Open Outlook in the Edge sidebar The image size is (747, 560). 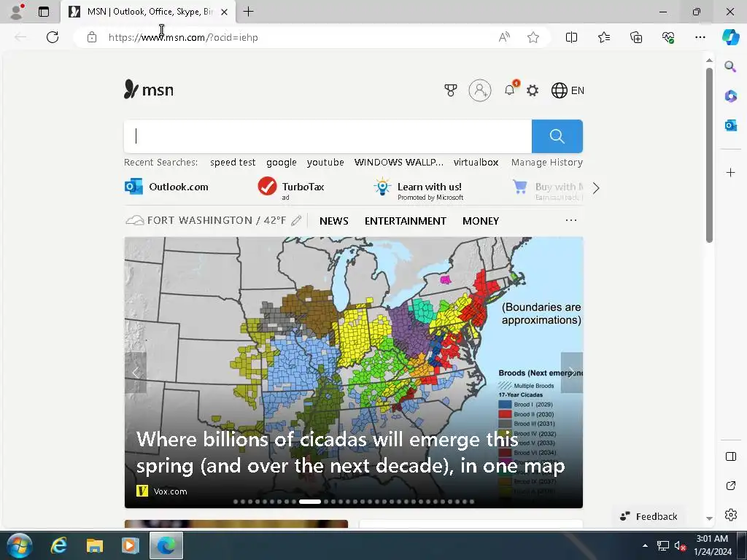(x=730, y=125)
